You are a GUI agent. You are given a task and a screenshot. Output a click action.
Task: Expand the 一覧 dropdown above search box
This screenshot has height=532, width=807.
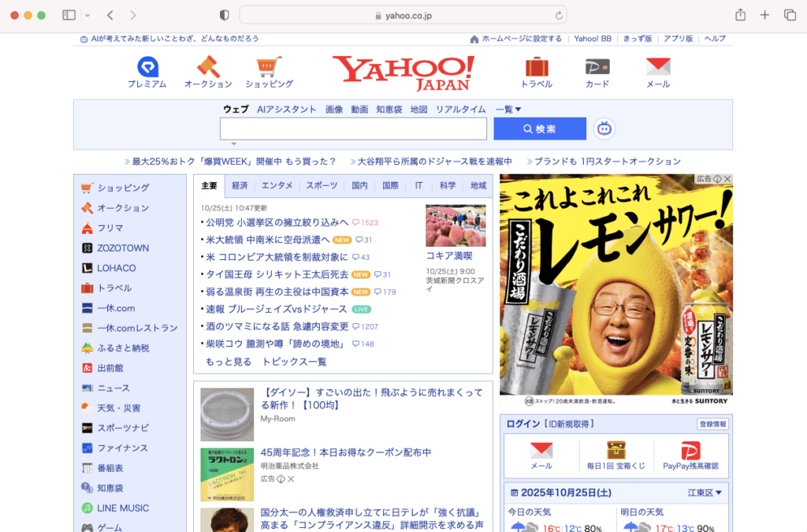click(508, 109)
